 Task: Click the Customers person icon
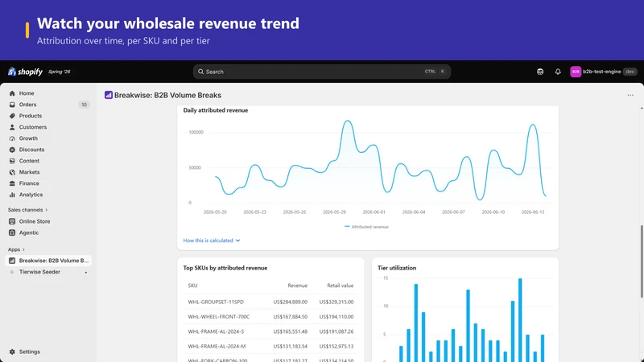tap(12, 127)
